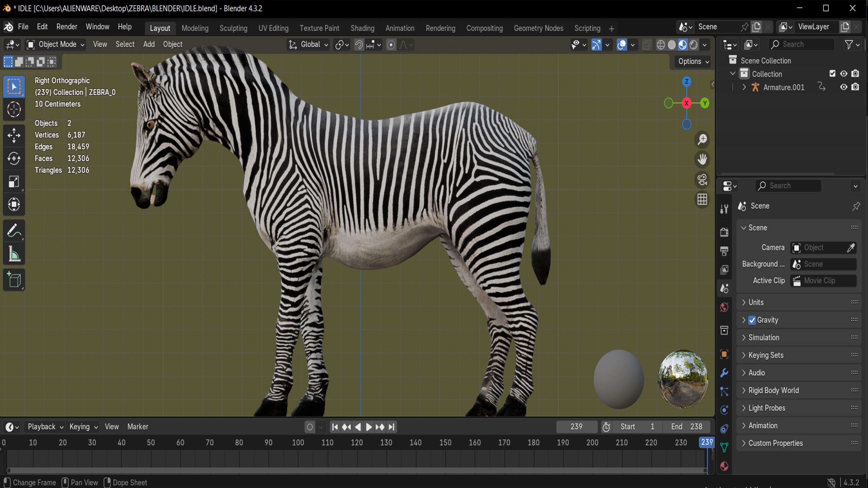Image resolution: width=868 pixels, height=488 pixels.
Task: Open the Modifiers properties tab
Action: click(724, 373)
